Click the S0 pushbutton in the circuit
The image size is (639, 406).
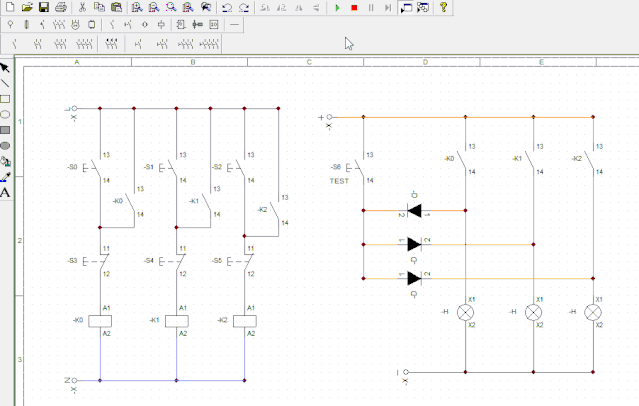(x=92, y=167)
